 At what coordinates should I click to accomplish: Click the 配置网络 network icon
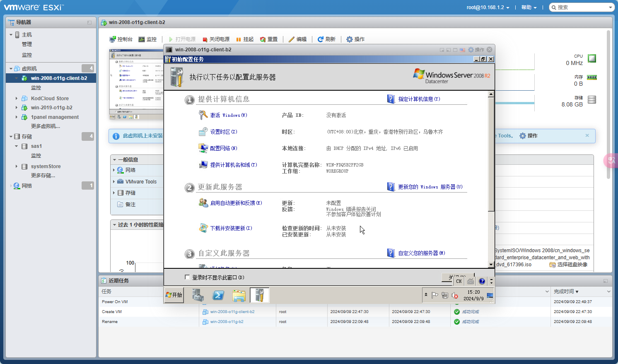click(203, 148)
